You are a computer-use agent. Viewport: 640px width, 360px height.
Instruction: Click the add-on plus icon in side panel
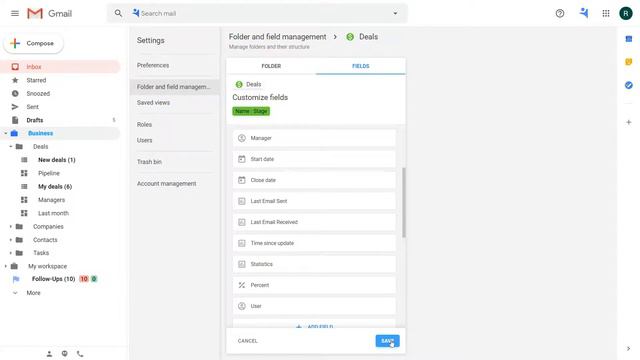[629, 122]
